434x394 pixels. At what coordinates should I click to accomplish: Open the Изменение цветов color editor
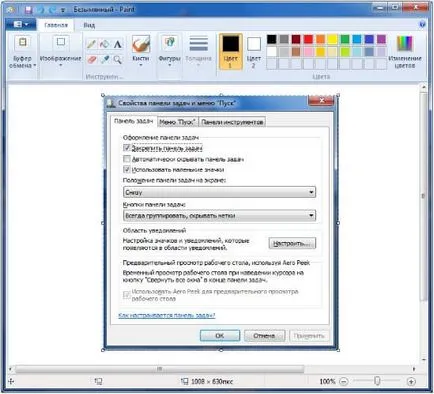point(405,51)
